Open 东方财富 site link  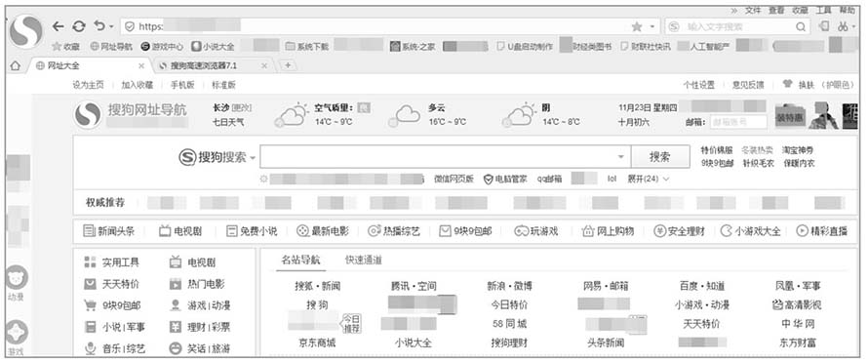(798, 342)
